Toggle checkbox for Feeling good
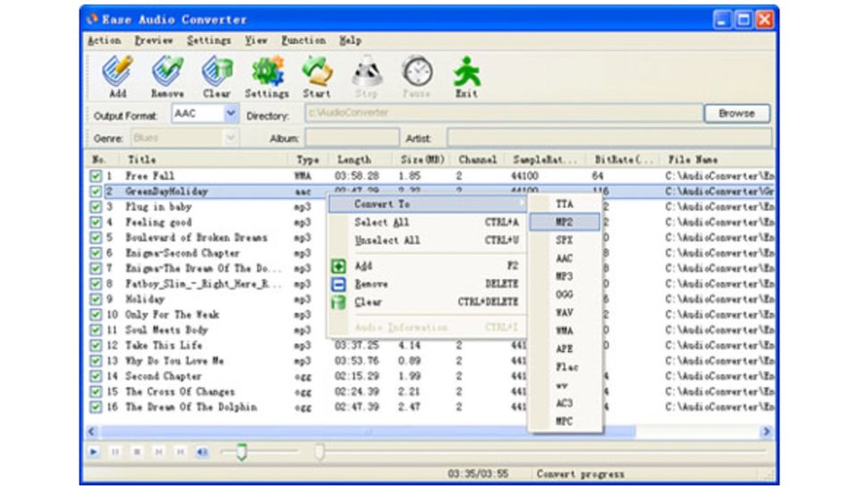 [x=96, y=223]
